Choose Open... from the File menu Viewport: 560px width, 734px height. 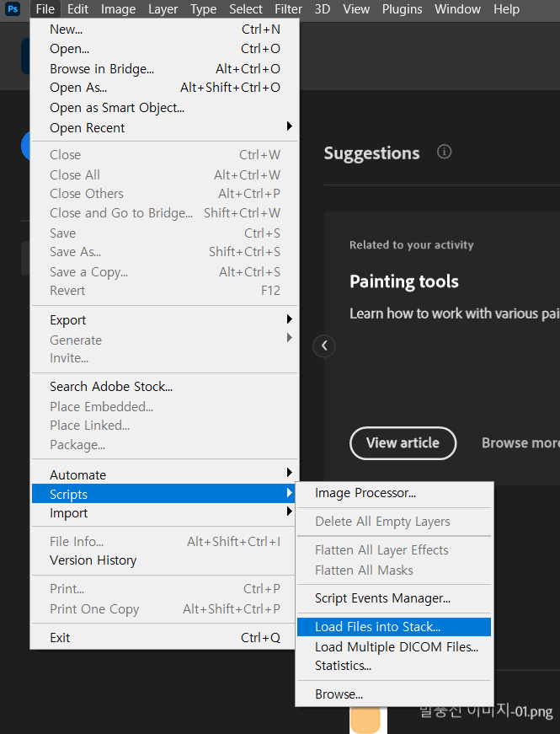tap(165, 49)
